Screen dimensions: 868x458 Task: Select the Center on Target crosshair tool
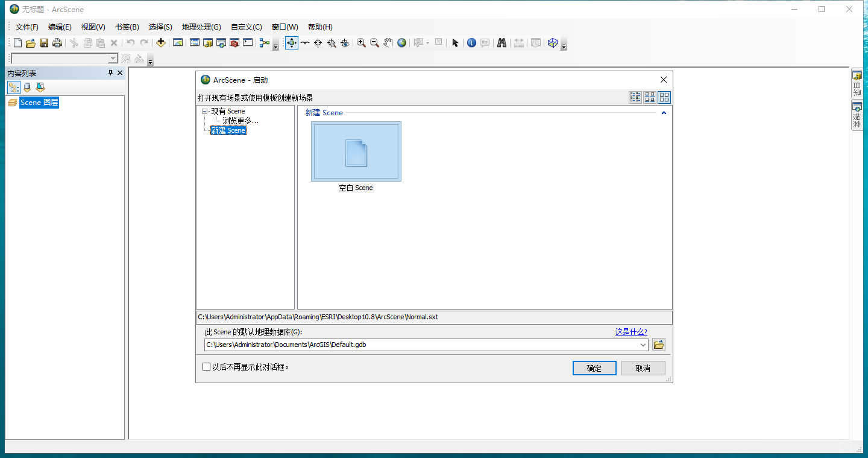pyautogui.click(x=318, y=43)
